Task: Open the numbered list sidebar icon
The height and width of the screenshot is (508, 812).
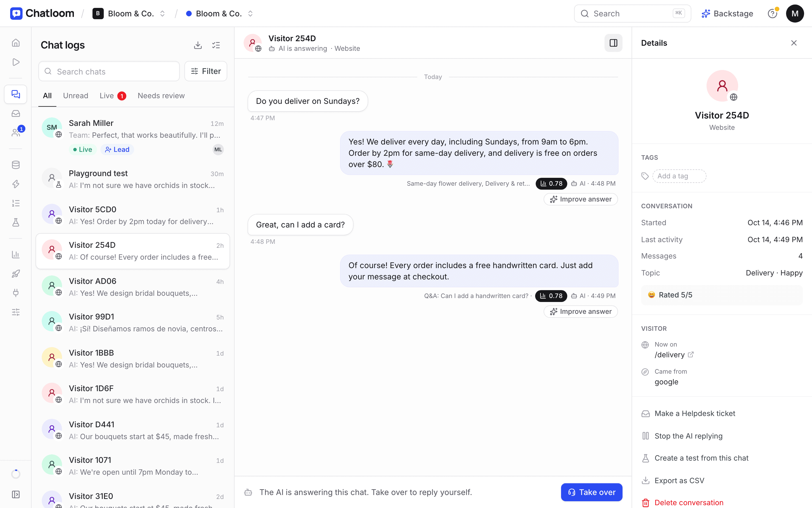Action: [16, 203]
